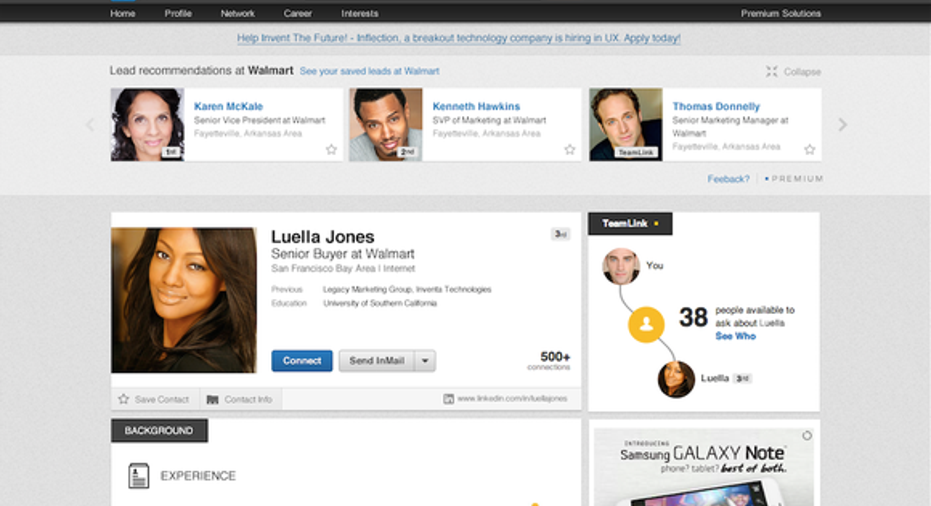This screenshot has height=506, width=931.
Task: Click the EXPERIENCE heading
Action: [198, 476]
